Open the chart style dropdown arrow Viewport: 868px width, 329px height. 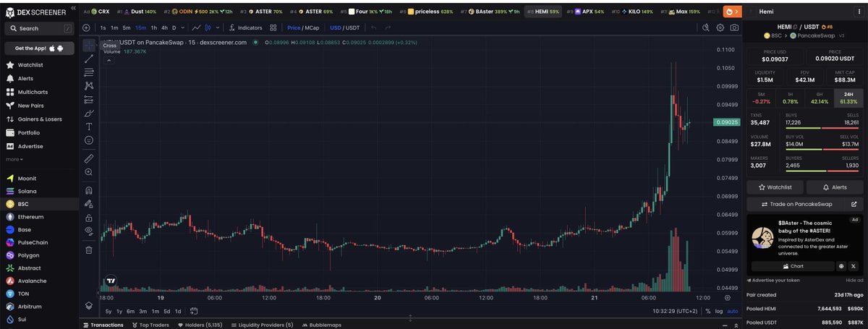tap(218, 27)
